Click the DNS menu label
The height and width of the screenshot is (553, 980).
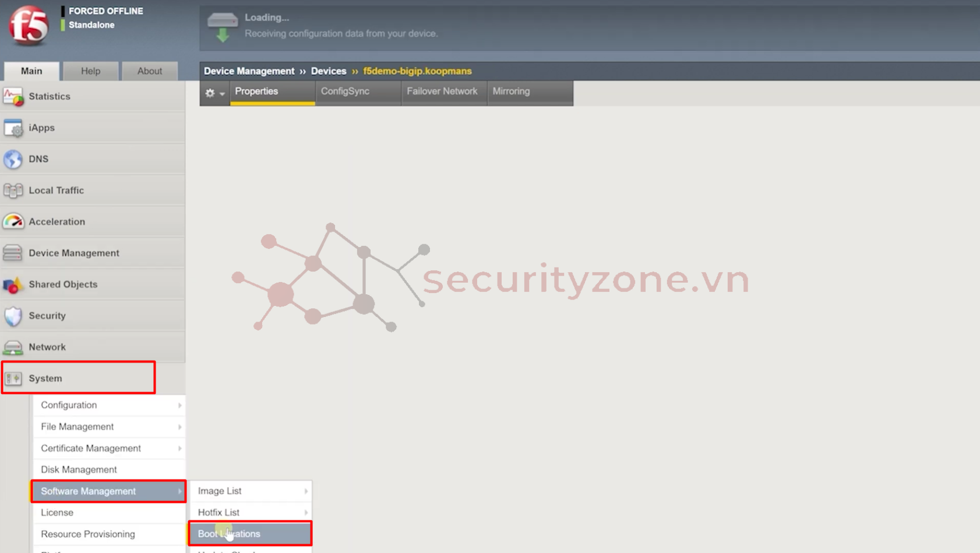(x=38, y=159)
